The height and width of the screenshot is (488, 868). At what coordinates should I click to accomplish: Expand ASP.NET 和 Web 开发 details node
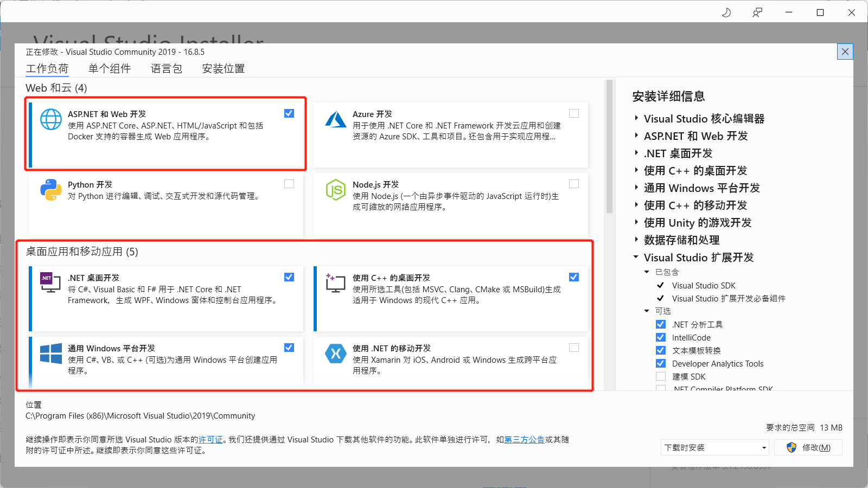(x=636, y=136)
